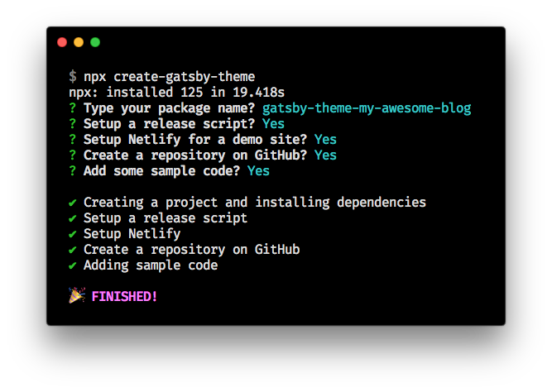Click the 'gatsby-theme-my-awesome-blog' package name
Image resolution: width=552 pixels, height=392 pixels.
(x=367, y=108)
